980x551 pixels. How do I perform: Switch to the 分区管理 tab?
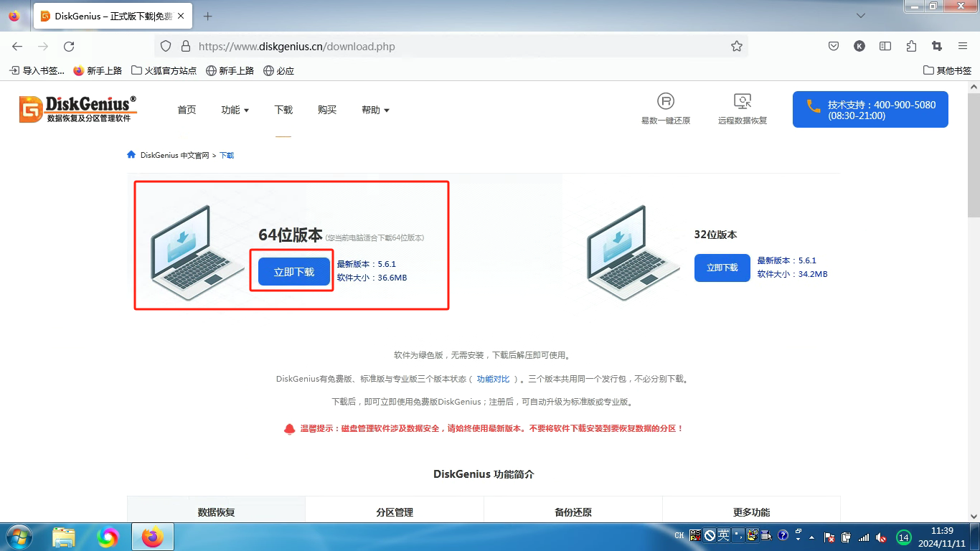click(395, 512)
